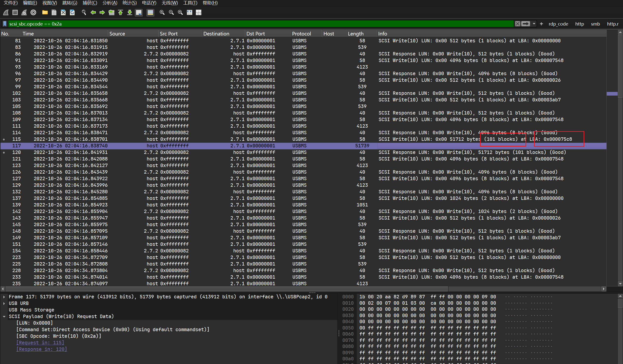Open a capture file folder icon
623x364 pixels.
(x=45, y=12)
